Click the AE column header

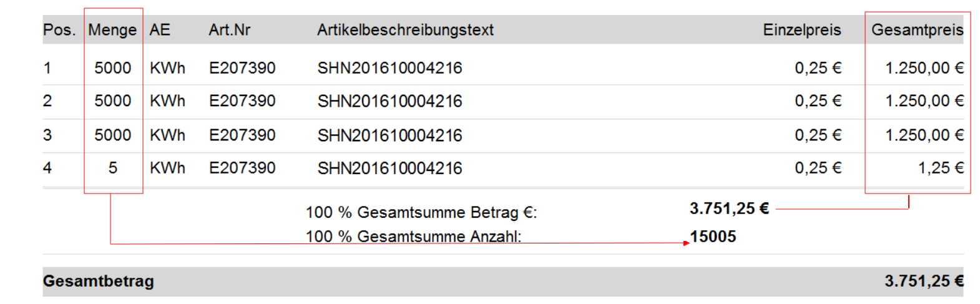160,30
